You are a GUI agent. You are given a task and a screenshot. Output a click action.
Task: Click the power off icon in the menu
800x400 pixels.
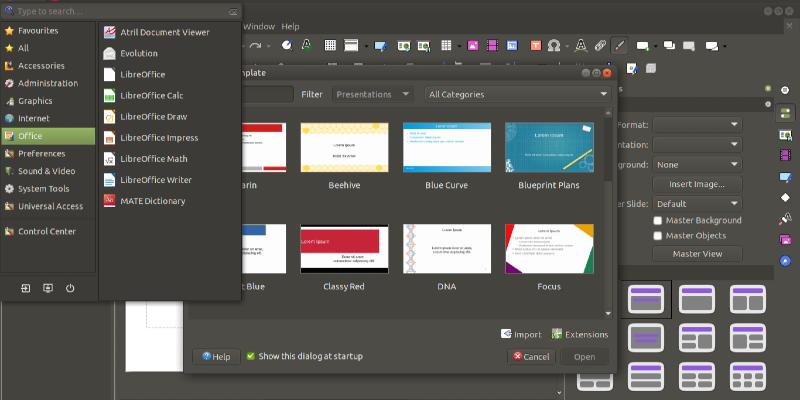(70, 289)
